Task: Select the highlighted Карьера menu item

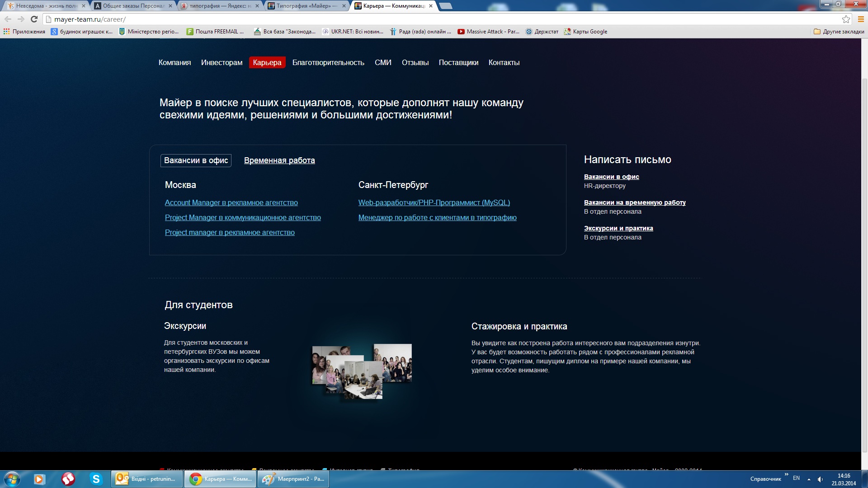Action: (x=267, y=62)
